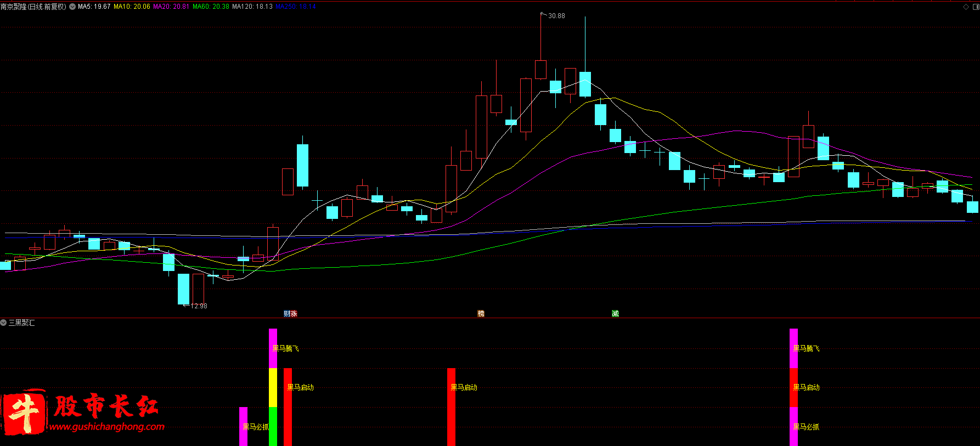980x446 pixels.
Task: Click the first 黑马腾飞 signal label
Action: [x=285, y=348]
